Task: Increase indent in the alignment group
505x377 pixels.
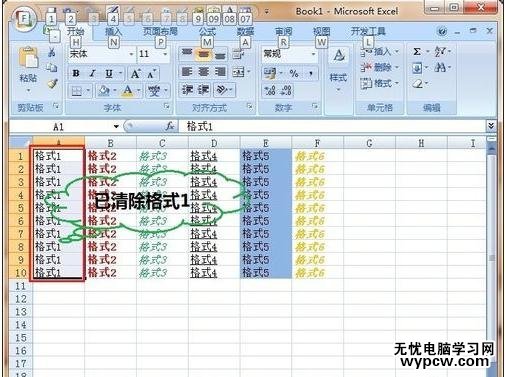Action: (x=203, y=89)
